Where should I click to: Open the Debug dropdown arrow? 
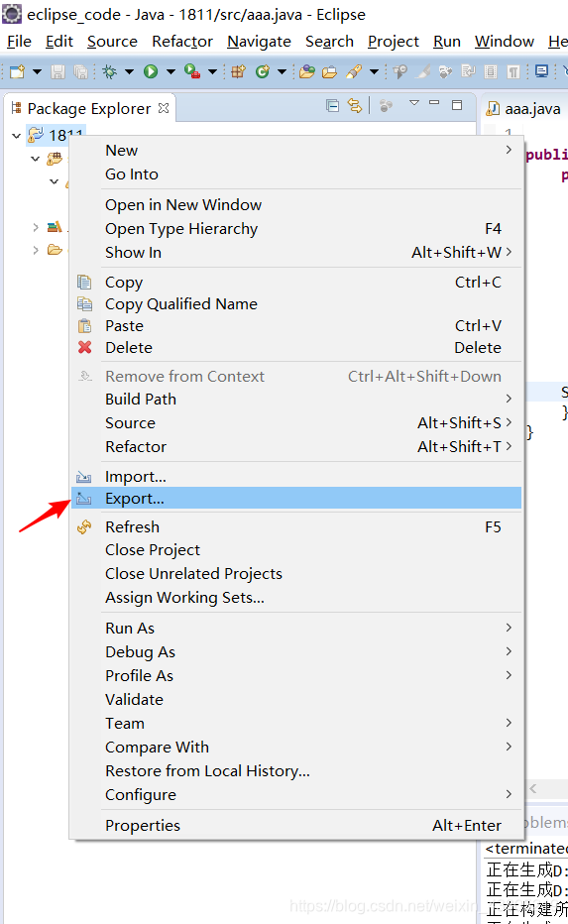[x=129, y=72]
